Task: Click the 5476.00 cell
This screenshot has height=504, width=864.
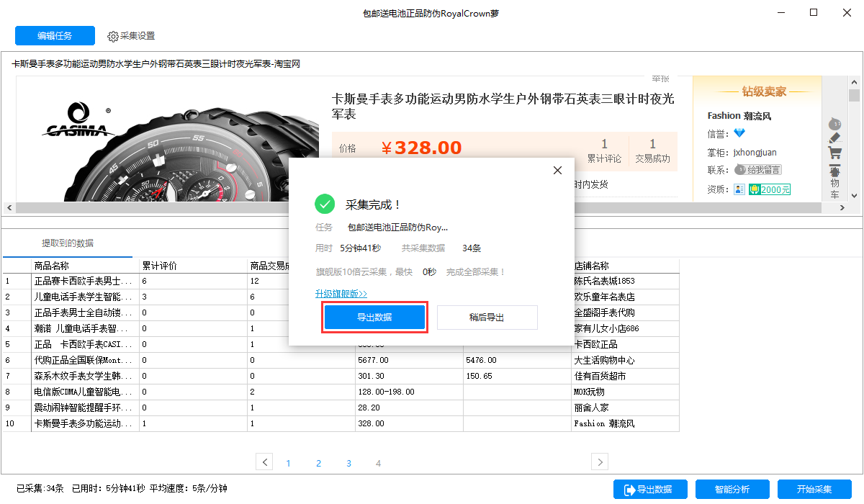Action: [x=518, y=360]
